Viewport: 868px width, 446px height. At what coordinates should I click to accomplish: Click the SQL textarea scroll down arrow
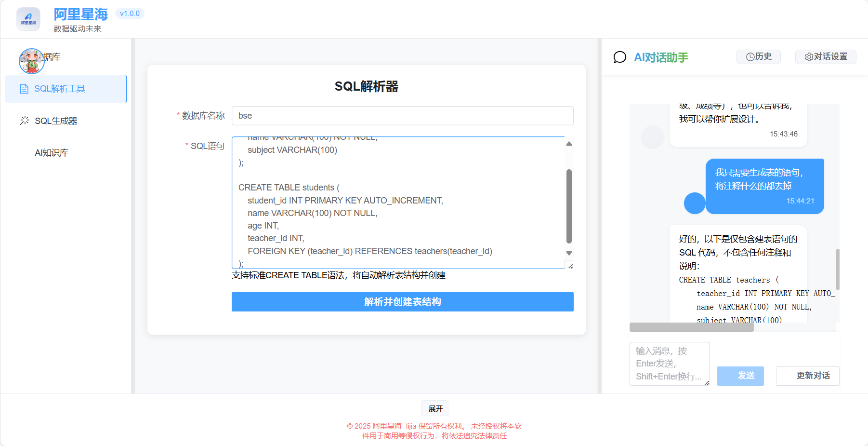569,253
